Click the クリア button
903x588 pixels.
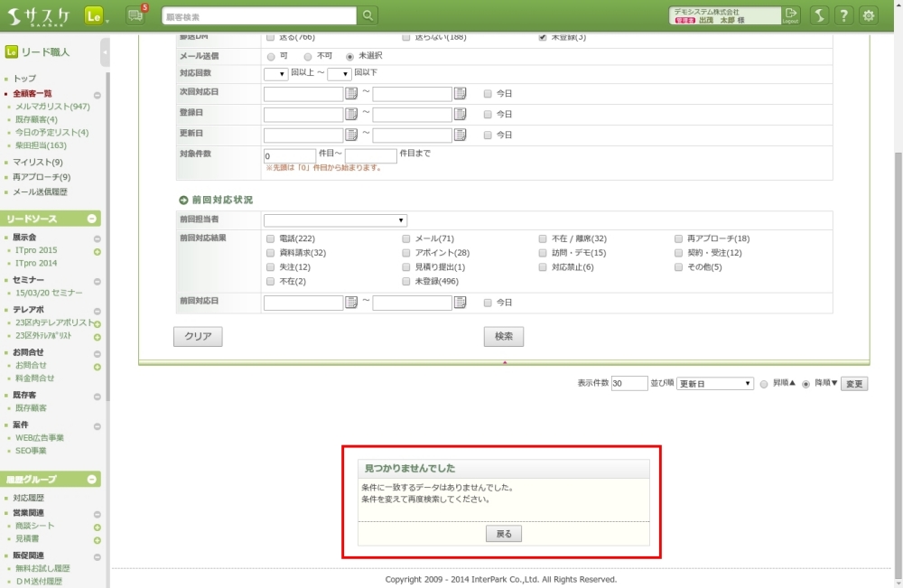(x=198, y=336)
